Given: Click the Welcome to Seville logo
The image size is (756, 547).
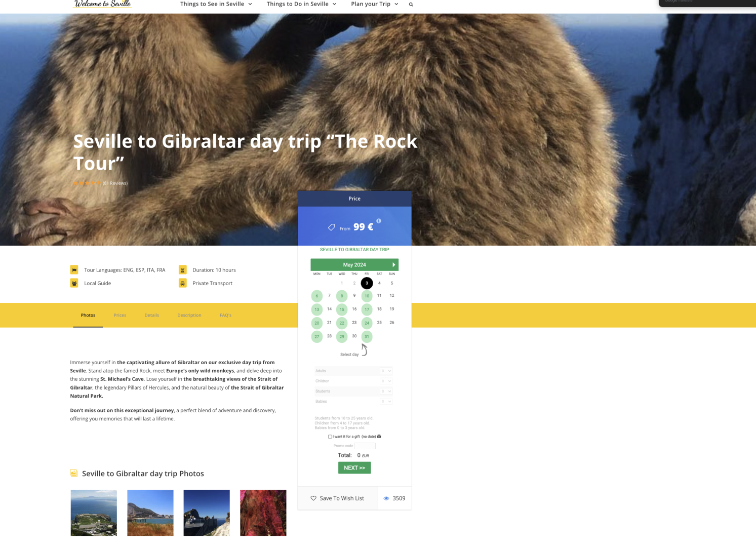Looking at the screenshot, I should click(x=102, y=4).
